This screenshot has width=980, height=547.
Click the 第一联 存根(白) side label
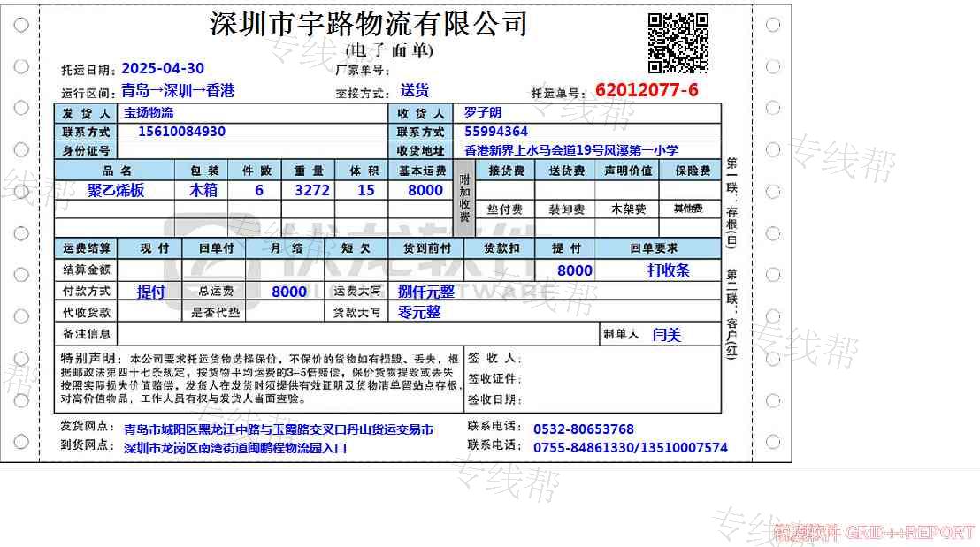tap(731, 202)
